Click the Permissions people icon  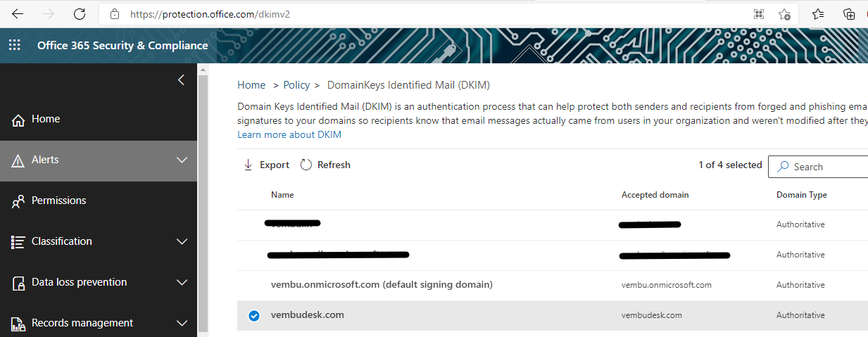pyautogui.click(x=18, y=202)
